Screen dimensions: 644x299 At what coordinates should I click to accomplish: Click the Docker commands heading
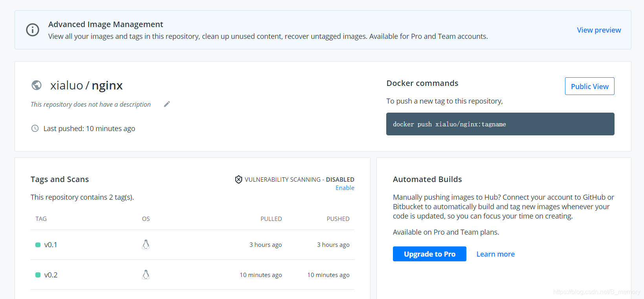[422, 83]
